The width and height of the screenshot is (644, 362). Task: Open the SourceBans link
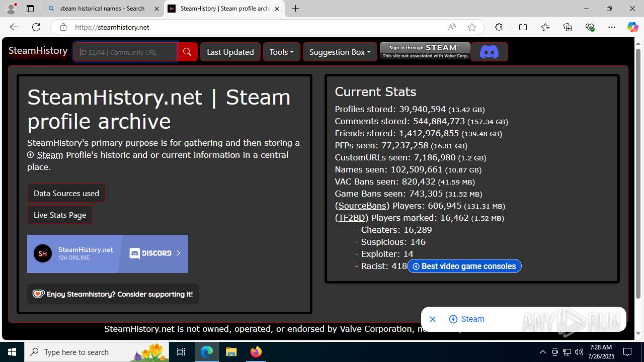coord(362,206)
